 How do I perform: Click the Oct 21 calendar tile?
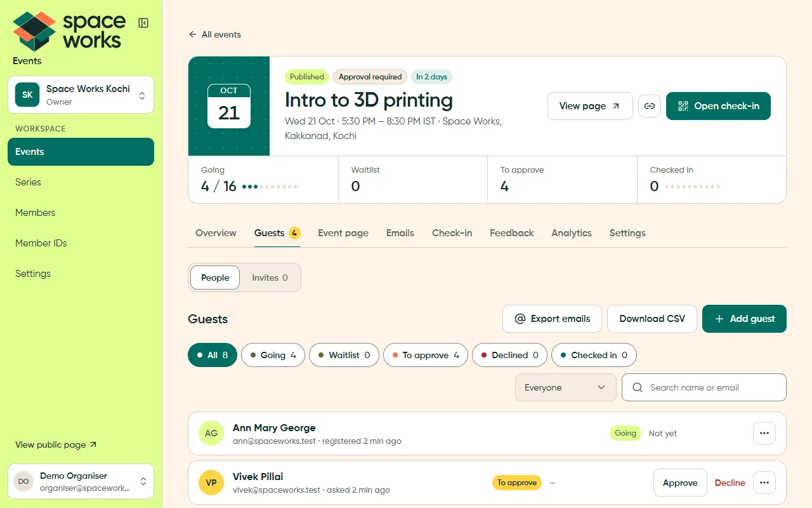coord(229,106)
